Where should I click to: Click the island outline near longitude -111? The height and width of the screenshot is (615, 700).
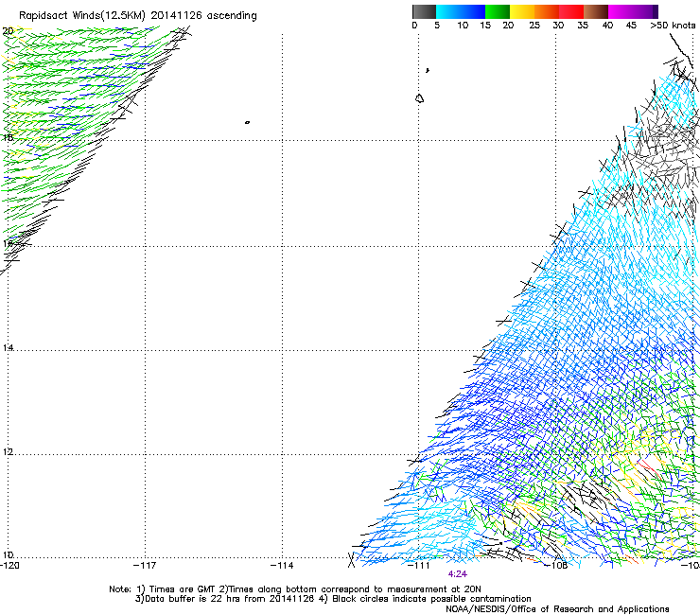[419, 98]
